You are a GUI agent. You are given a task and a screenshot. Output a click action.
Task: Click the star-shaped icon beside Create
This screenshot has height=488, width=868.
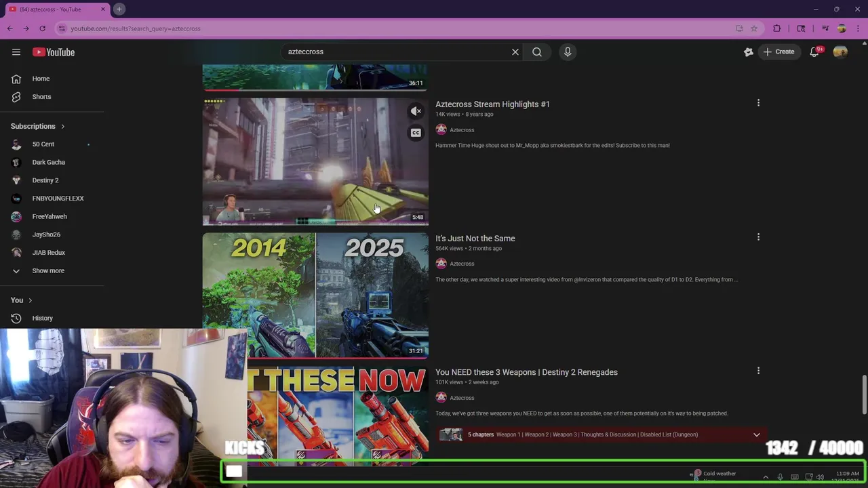749,52
